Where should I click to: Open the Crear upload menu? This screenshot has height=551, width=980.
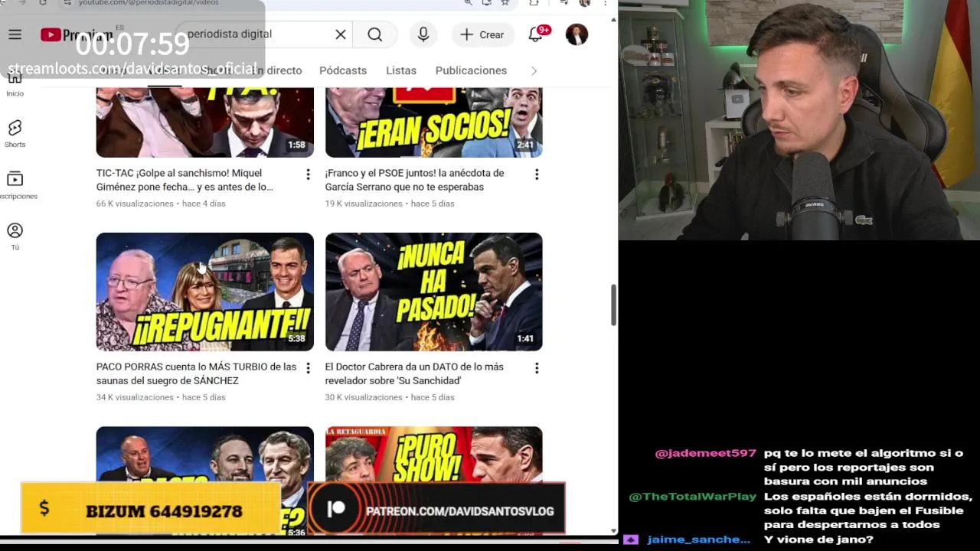[482, 34]
